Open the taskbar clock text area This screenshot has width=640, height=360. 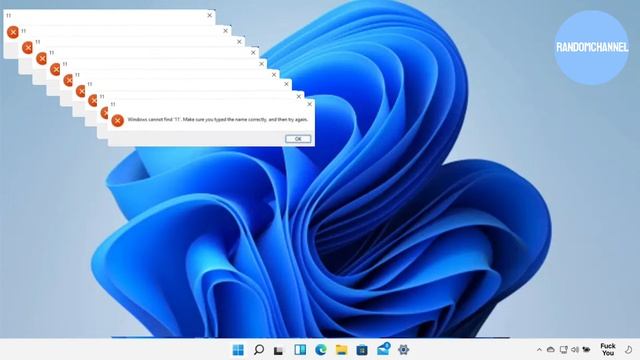pos(608,349)
